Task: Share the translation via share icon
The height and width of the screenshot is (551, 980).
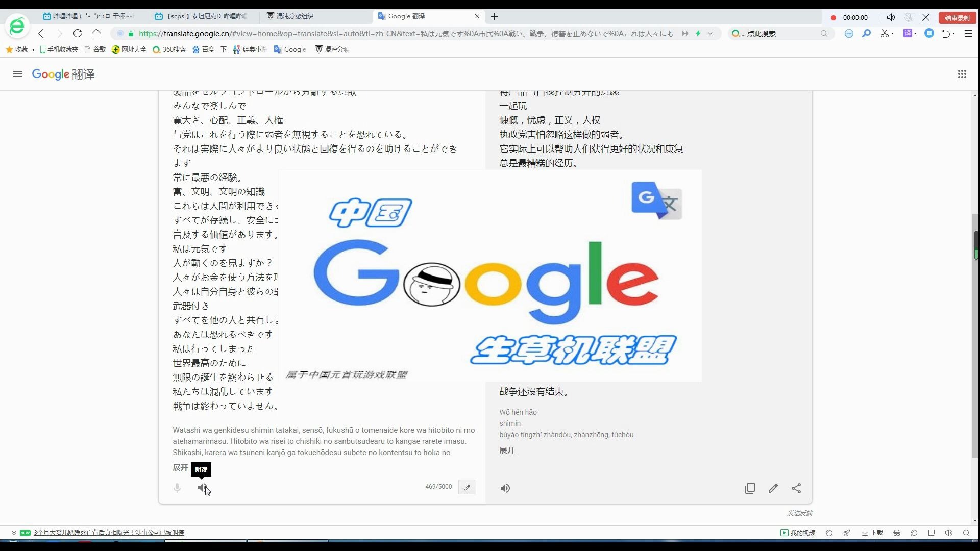Action: click(x=796, y=488)
